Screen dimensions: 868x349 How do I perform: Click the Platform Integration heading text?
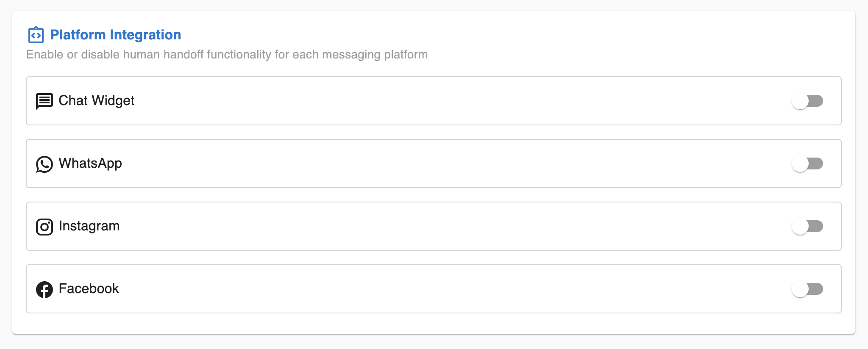click(x=116, y=35)
